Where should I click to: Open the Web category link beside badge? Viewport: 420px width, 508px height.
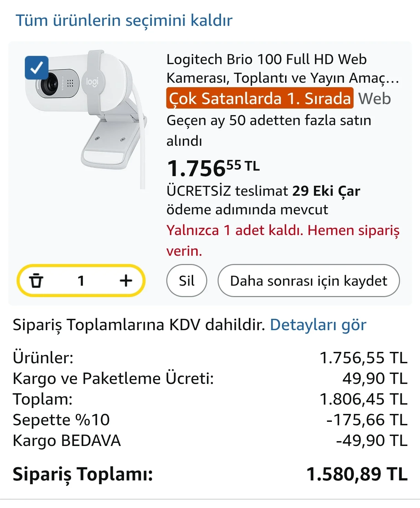click(x=375, y=99)
